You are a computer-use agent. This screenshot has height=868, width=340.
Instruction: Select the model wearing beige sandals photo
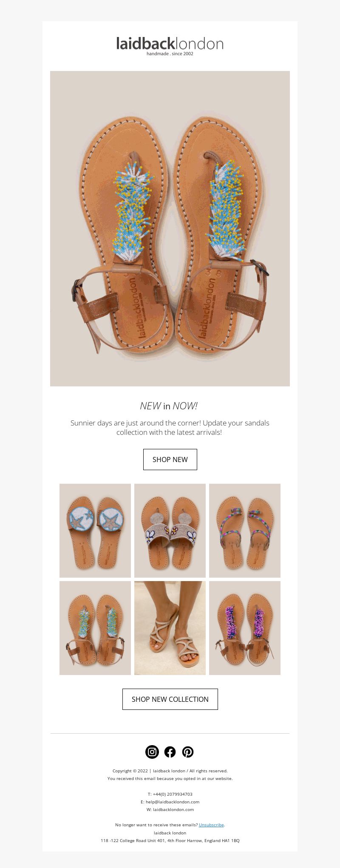(x=170, y=628)
